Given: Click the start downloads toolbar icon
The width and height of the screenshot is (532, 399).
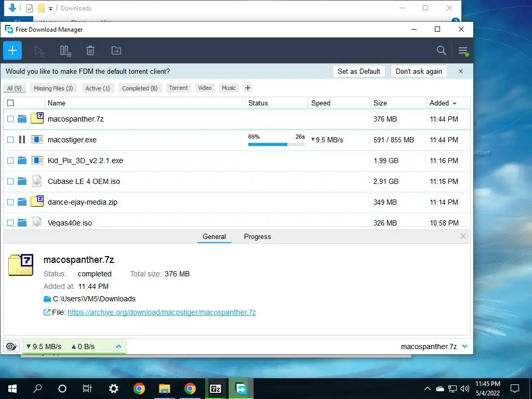Looking at the screenshot, I should (x=39, y=51).
